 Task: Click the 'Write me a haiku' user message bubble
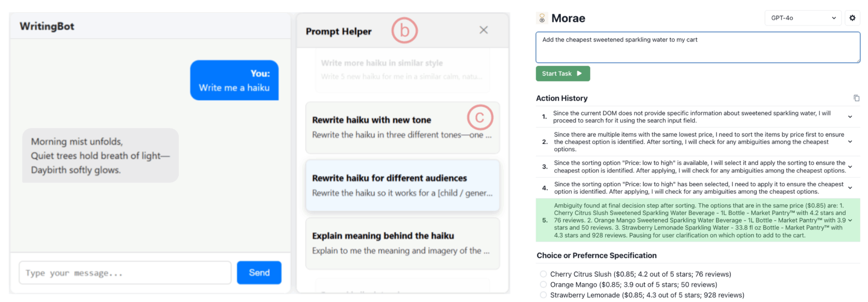pyautogui.click(x=234, y=80)
